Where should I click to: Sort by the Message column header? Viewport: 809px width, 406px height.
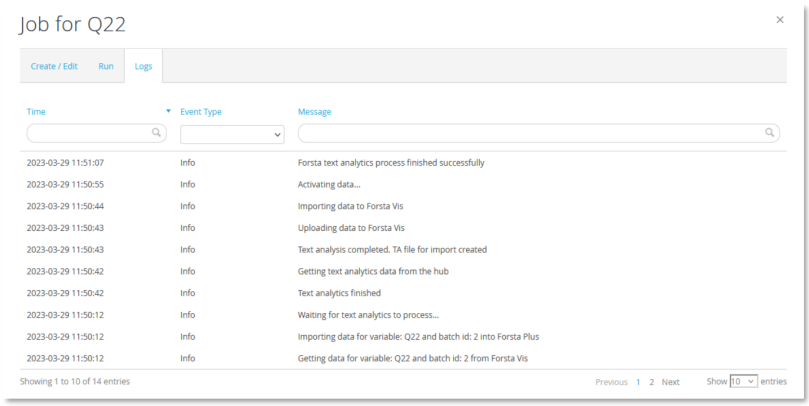click(x=314, y=112)
